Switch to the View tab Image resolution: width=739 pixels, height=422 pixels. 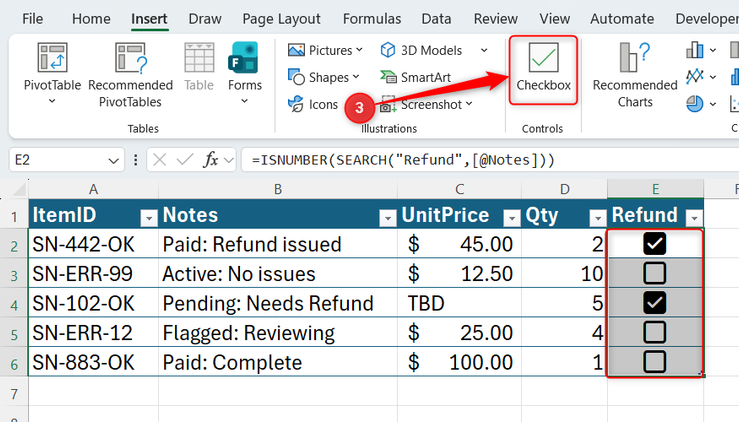[x=555, y=19]
